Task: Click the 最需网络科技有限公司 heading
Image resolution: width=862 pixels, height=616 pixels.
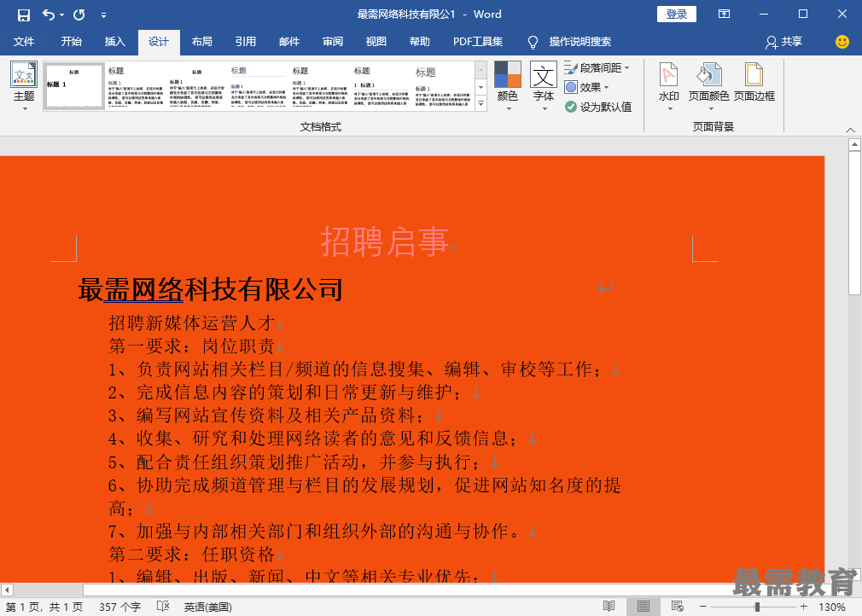Action: pyautogui.click(x=210, y=289)
